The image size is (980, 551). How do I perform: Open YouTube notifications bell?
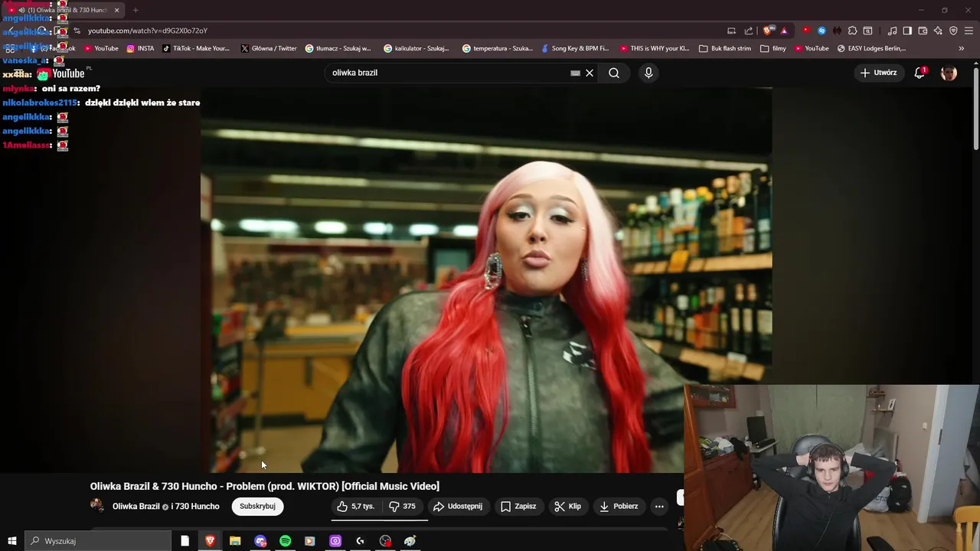click(x=920, y=73)
